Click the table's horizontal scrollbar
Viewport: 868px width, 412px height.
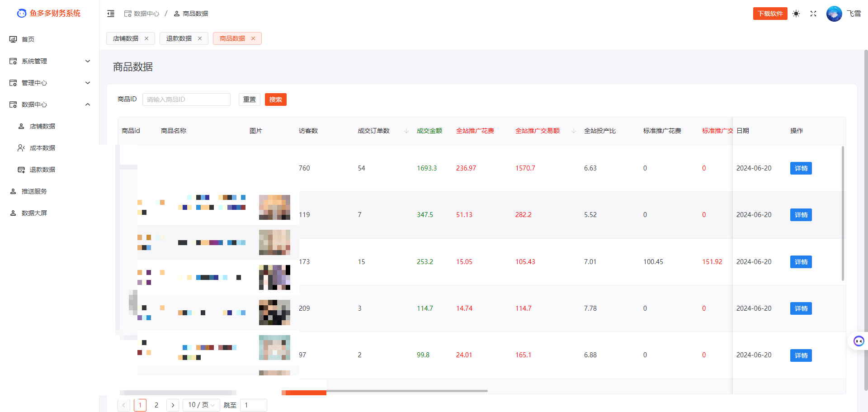point(407,391)
